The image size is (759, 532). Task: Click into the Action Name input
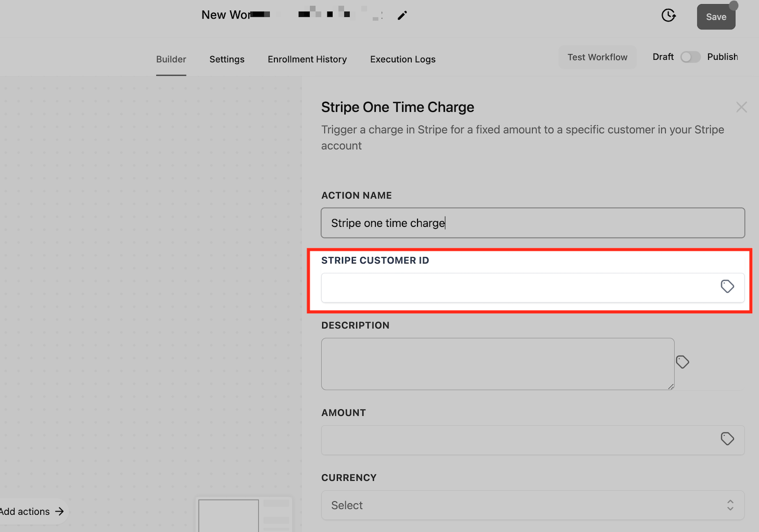click(533, 223)
